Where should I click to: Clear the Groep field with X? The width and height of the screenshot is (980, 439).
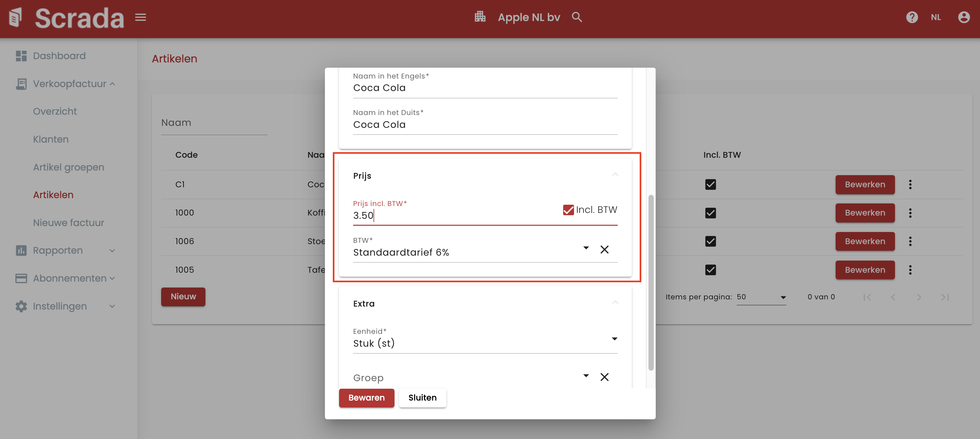click(604, 377)
